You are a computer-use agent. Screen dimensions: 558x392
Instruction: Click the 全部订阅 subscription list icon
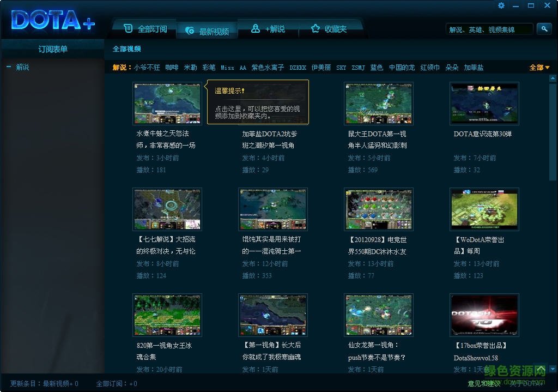129,28
